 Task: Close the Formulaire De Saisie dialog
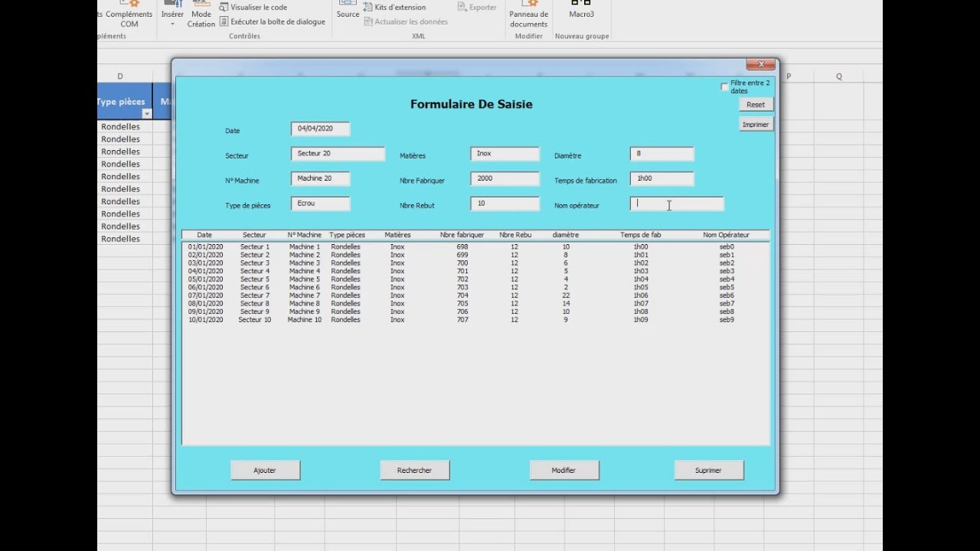760,64
